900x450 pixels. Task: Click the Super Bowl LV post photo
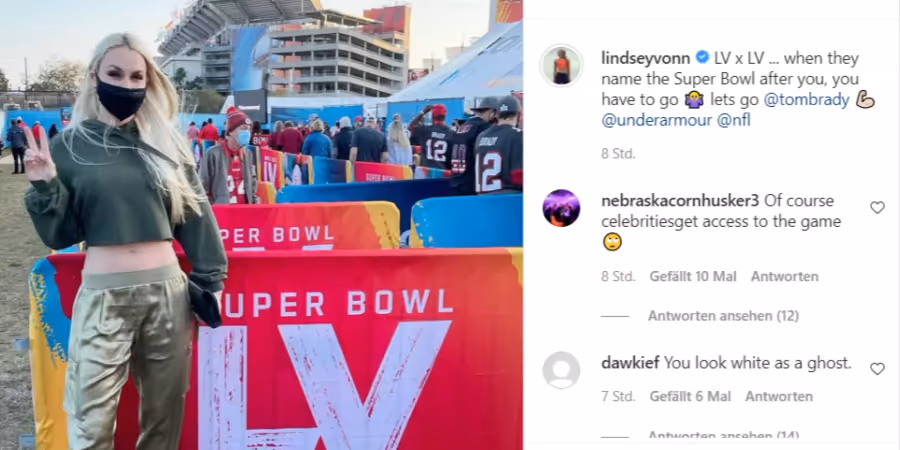click(261, 225)
